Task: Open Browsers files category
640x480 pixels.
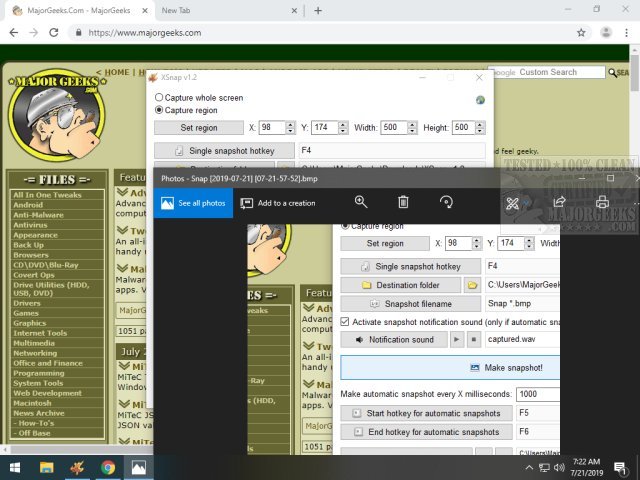Action: [31, 255]
